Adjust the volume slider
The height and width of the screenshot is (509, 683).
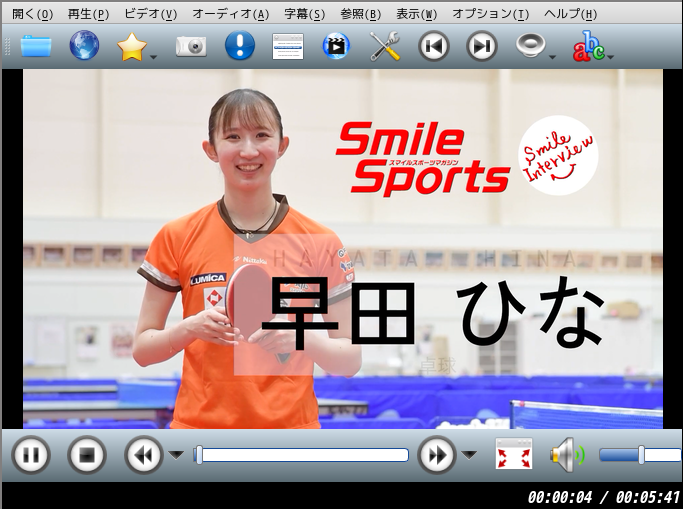[640, 455]
